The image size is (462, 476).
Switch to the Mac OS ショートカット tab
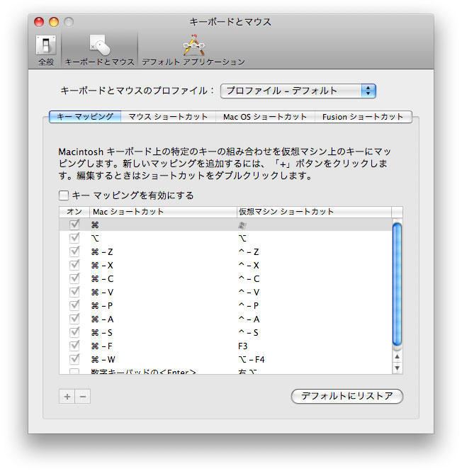pos(265,117)
